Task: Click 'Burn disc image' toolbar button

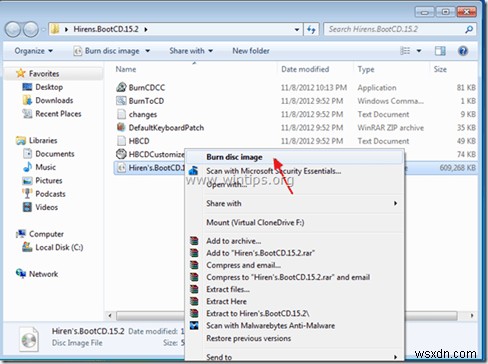Action: 107,51
